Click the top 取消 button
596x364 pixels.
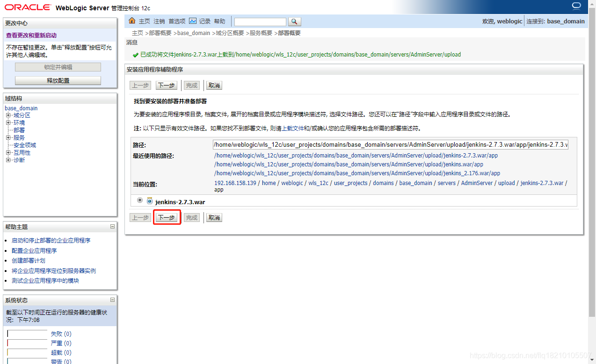(x=214, y=86)
